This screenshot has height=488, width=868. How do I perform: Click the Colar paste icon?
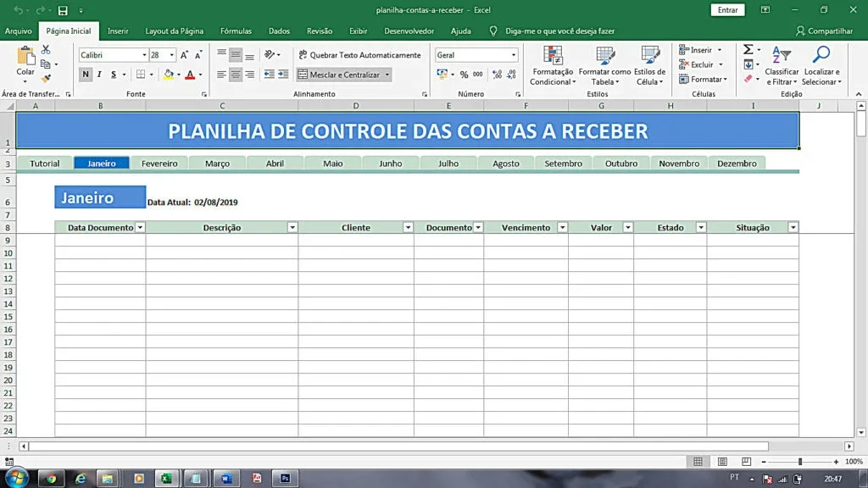coord(25,56)
